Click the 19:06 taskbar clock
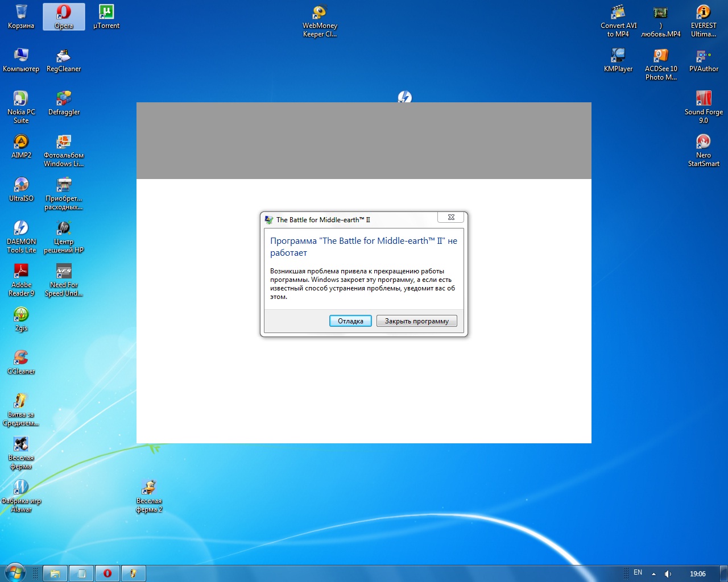The height and width of the screenshot is (582, 728). (697, 573)
